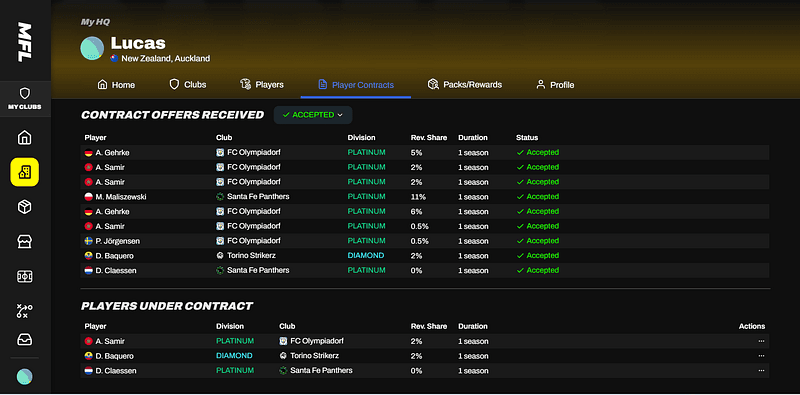Screen dimensions: 800x395
Task: Expand the ACCEPTED status filter dropdown
Action: click(313, 115)
